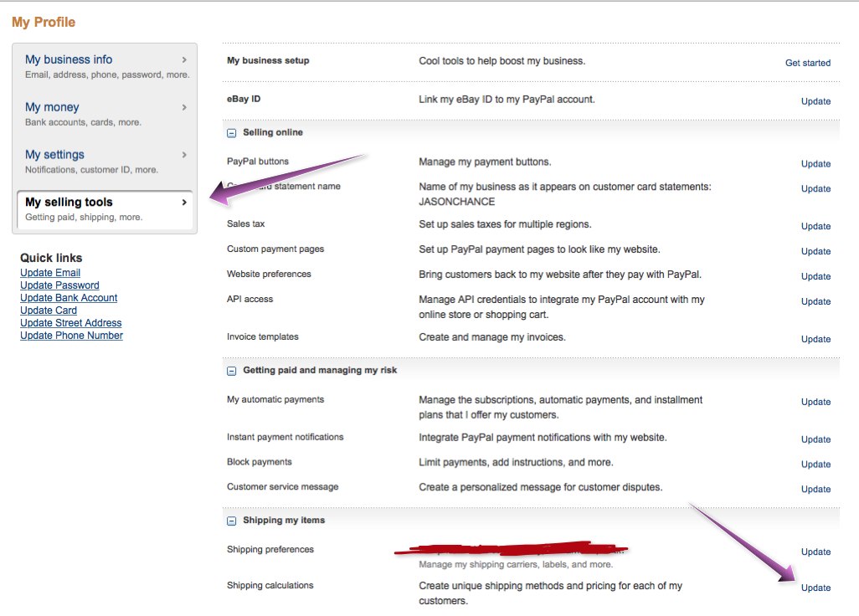This screenshot has height=616, width=859.
Task: Choose the Update Street Address quick link
Action: click(71, 323)
